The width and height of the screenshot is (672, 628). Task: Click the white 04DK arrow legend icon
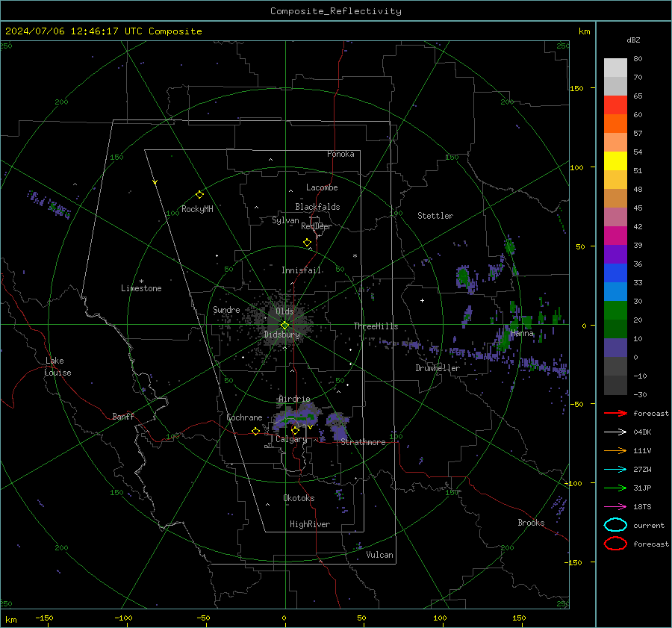point(615,432)
